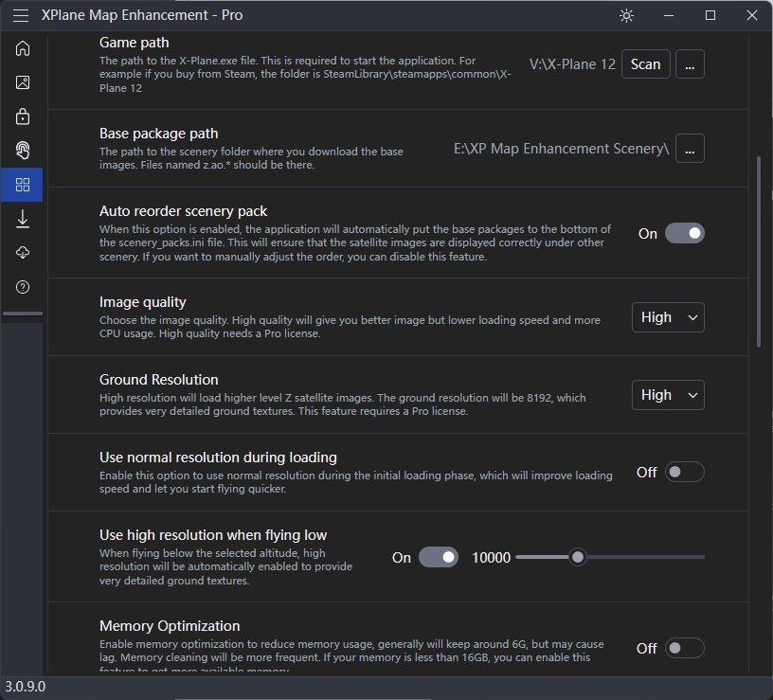The height and width of the screenshot is (700, 773).
Task: Open the hamburger navigation menu
Action: click(21, 15)
